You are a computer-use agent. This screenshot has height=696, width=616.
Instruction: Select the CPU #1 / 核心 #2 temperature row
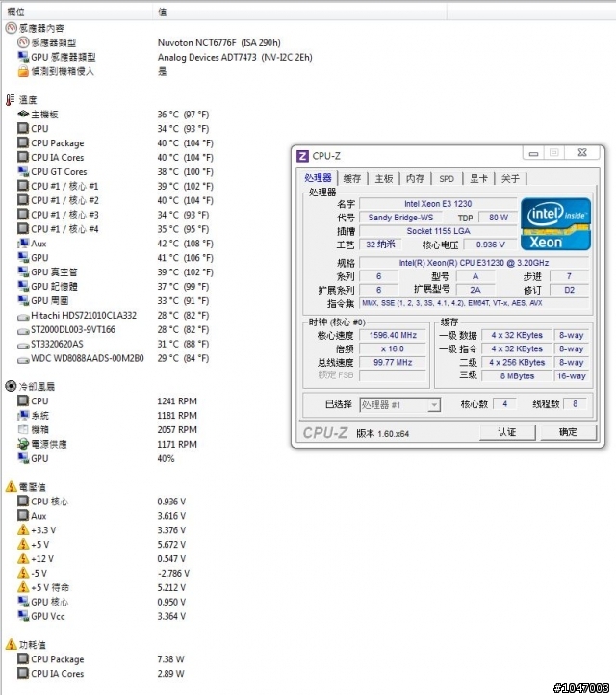pos(115,200)
